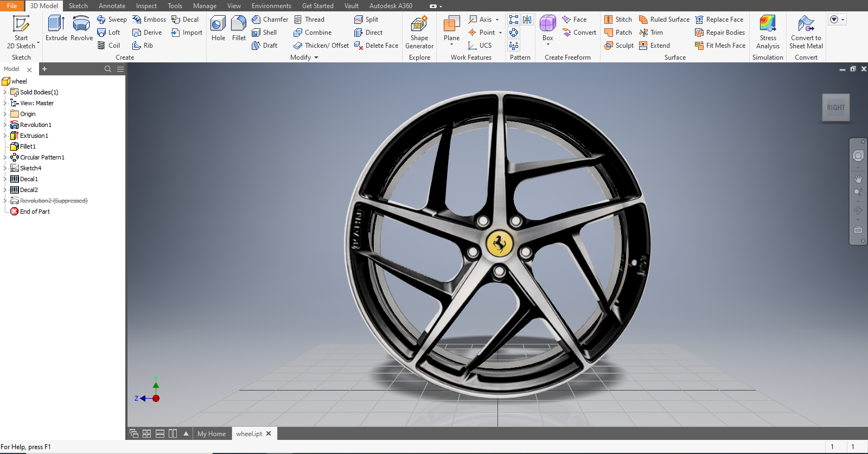868x454 pixels.
Task: Create a freeform Box
Action: point(548,28)
